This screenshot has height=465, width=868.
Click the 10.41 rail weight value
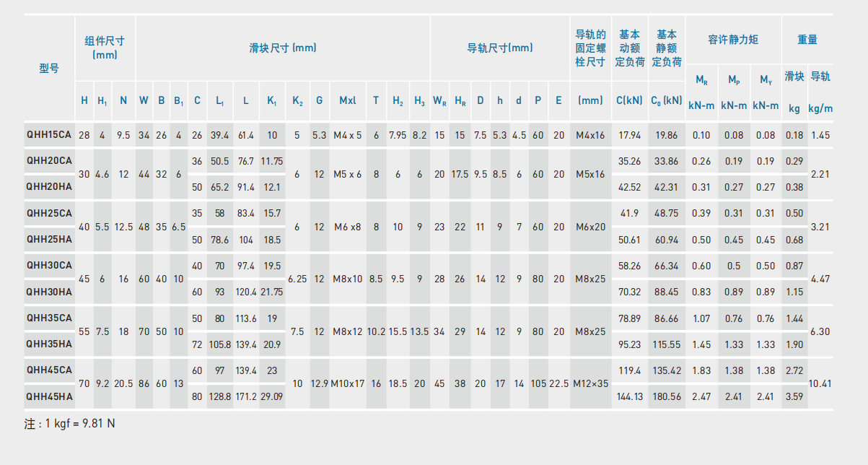820,383
